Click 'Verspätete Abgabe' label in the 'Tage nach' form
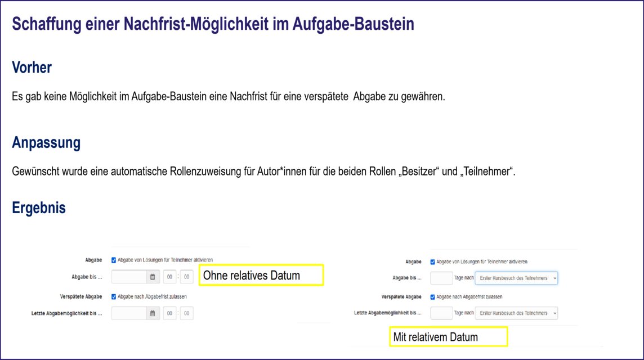This screenshot has height=360, width=644. (401, 297)
